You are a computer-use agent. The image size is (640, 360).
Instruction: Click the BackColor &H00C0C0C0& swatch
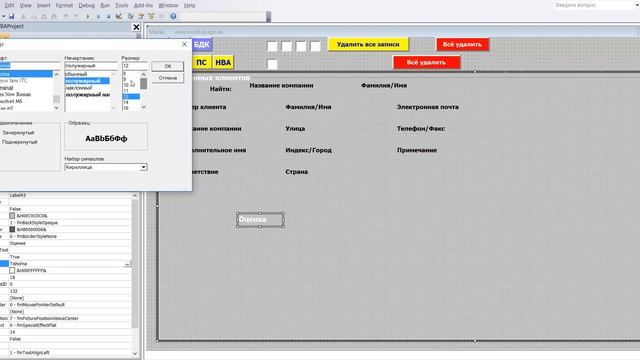pos(12,216)
